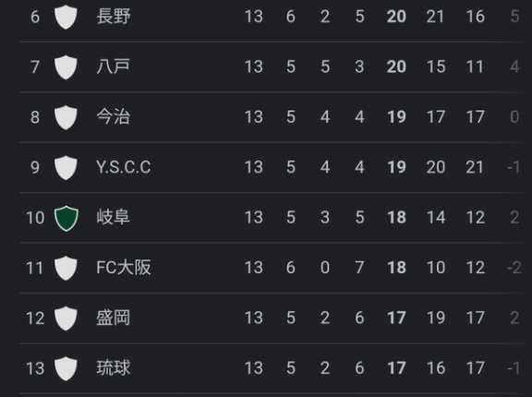Open the 長野 team name link
Image resolution: width=532 pixels, height=397 pixels.
coord(114,17)
